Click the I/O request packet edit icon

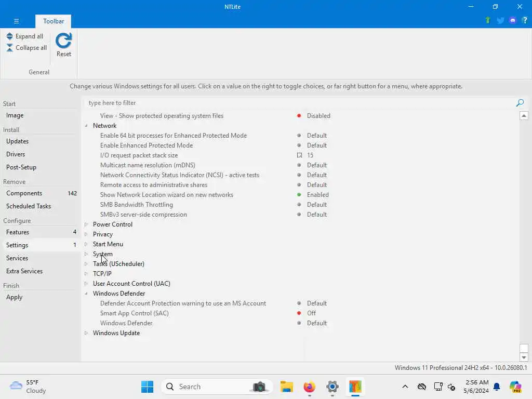click(299, 155)
